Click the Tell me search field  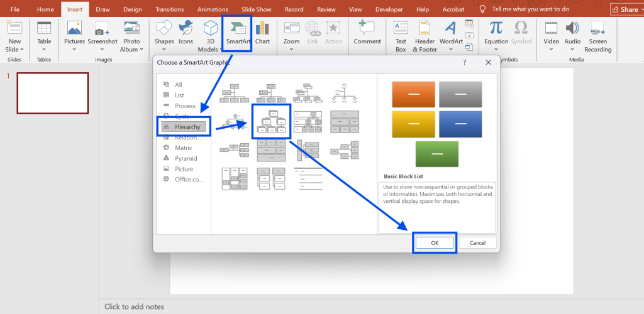(x=541, y=9)
